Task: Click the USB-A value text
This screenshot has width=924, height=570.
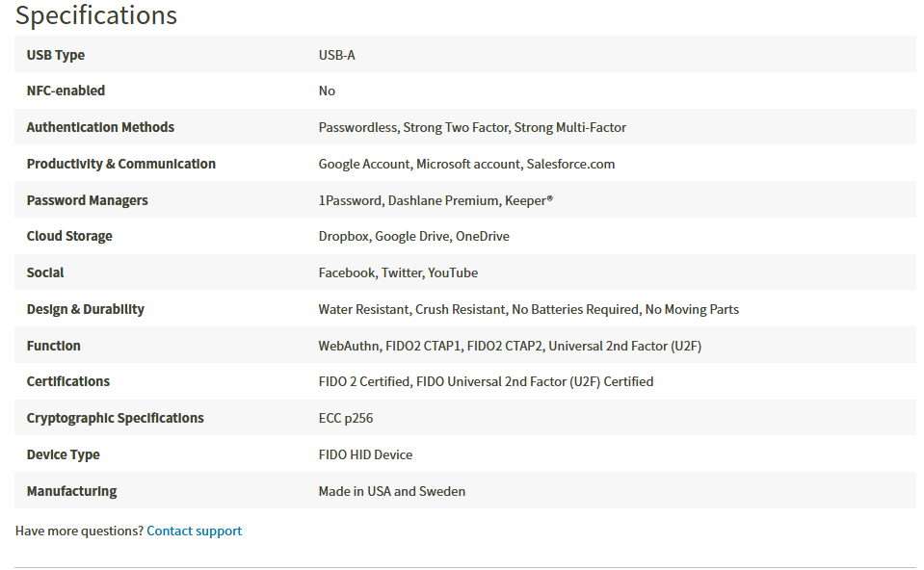Action: pyautogui.click(x=336, y=55)
